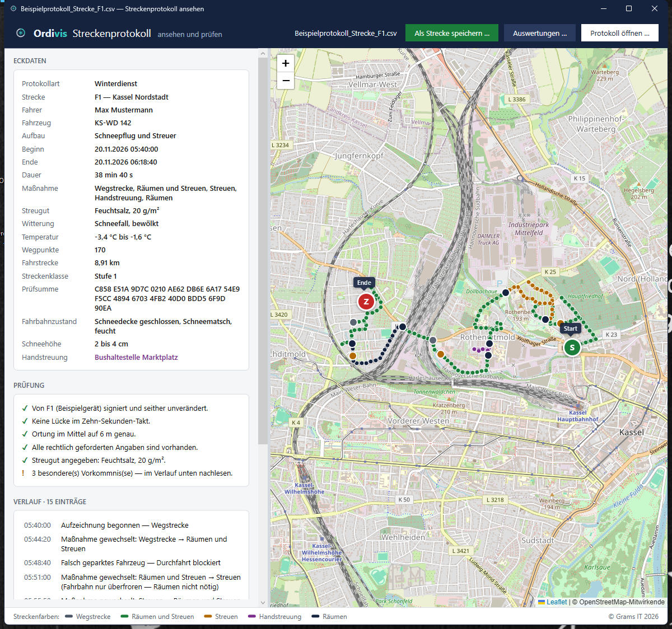The width and height of the screenshot is (672, 629).
Task: Maximize the Streckenprotokoll window
Action: (x=629, y=8)
